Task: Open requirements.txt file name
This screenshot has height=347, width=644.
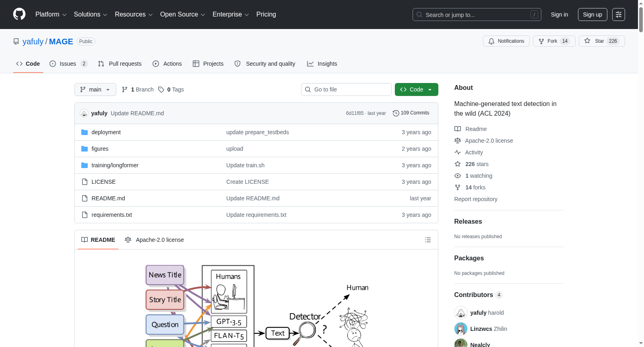Action: tap(111, 215)
